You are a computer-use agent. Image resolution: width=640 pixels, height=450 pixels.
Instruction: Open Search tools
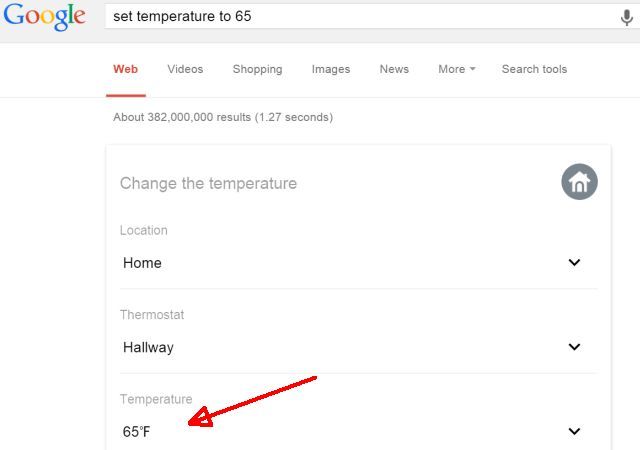coord(534,69)
